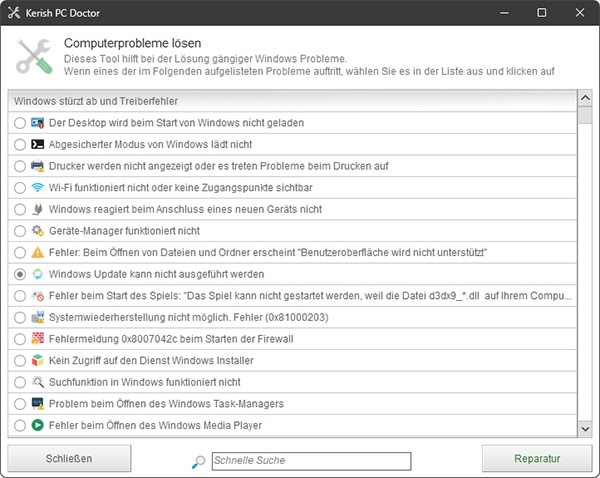Image resolution: width=600 pixels, height=478 pixels.
Task: Click the warning triangle icon for the Benutzeroberfläche error
Action: pos(38,253)
